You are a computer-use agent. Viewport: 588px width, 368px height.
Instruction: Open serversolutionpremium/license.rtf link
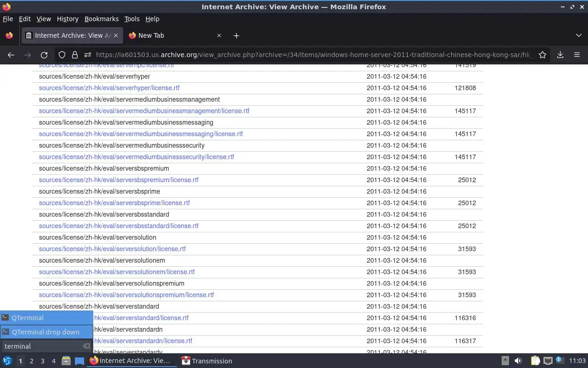126,295
